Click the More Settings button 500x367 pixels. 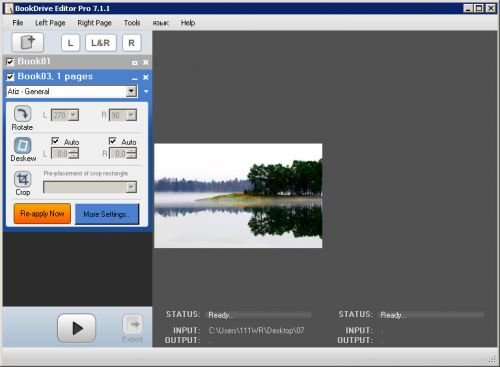(x=107, y=214)
